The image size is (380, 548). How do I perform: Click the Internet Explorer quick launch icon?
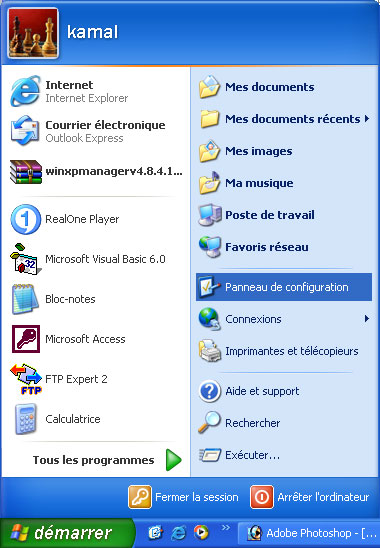179,533
